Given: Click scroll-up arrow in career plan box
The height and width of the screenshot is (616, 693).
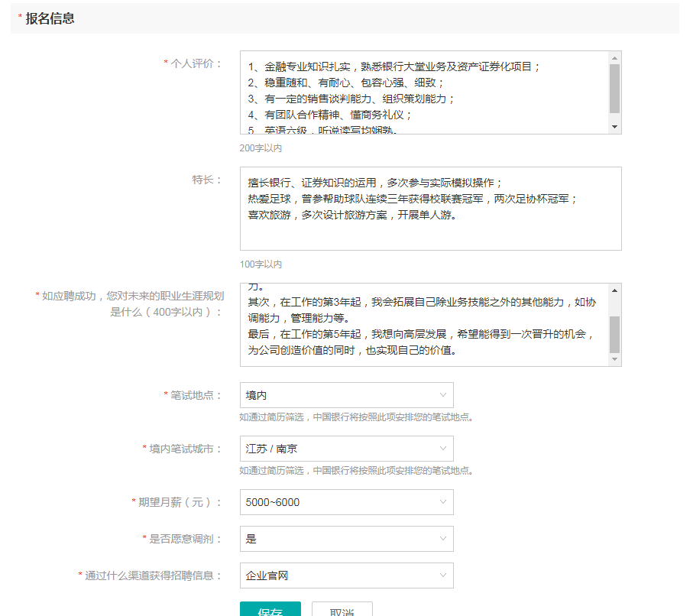Looking at the screenshot, I should click(x=614, y=290).
